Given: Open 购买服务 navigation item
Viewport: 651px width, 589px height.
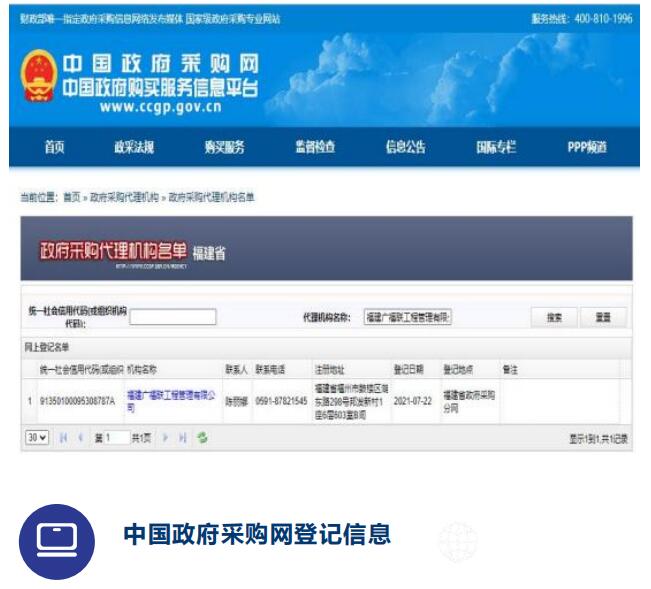Looking at the screenshot, I should pyautogui.click(x=225, y=147).
